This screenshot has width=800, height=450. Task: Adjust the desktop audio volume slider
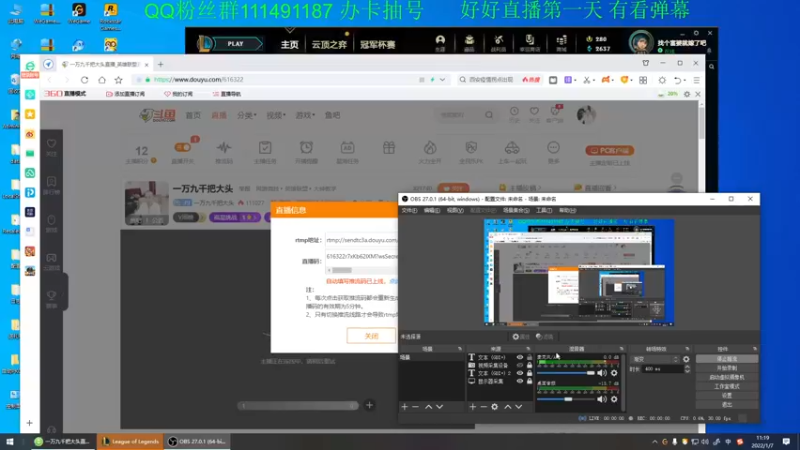[x=566, y=399]
